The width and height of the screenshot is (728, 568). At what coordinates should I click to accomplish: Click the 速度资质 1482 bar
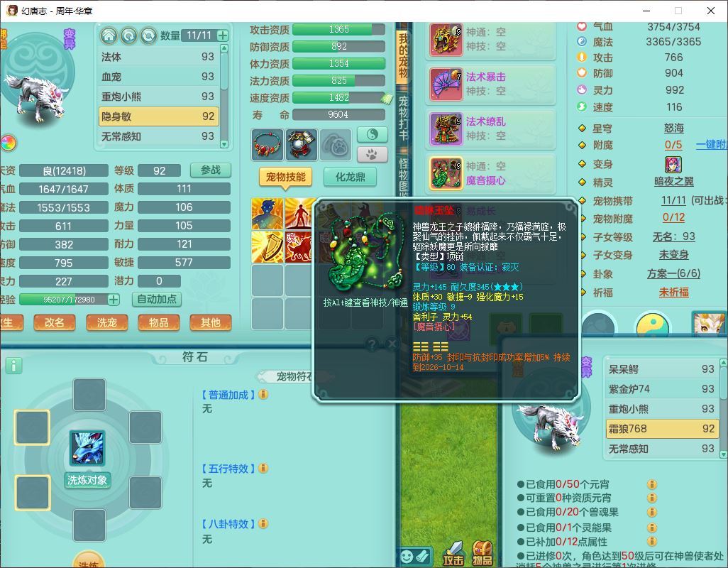339,97
